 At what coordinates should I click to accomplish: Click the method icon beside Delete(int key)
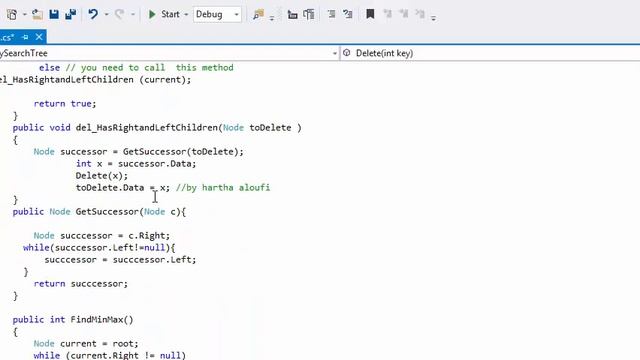point(347,53)
